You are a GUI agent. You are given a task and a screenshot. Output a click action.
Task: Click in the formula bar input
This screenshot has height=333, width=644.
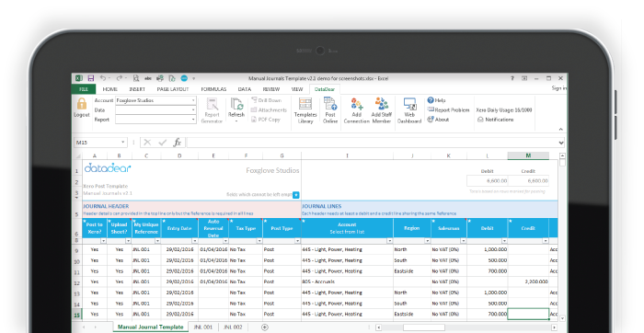[x=372, y=143]
